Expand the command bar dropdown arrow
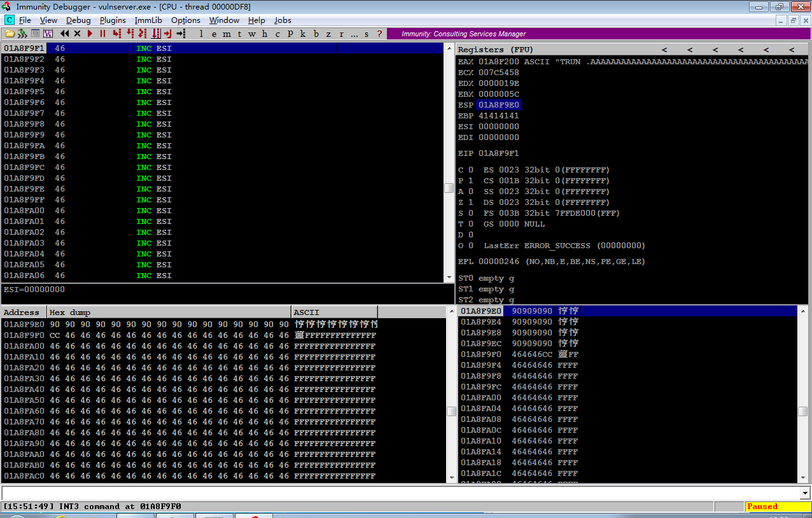812x518 pixels. coord(805,493)
